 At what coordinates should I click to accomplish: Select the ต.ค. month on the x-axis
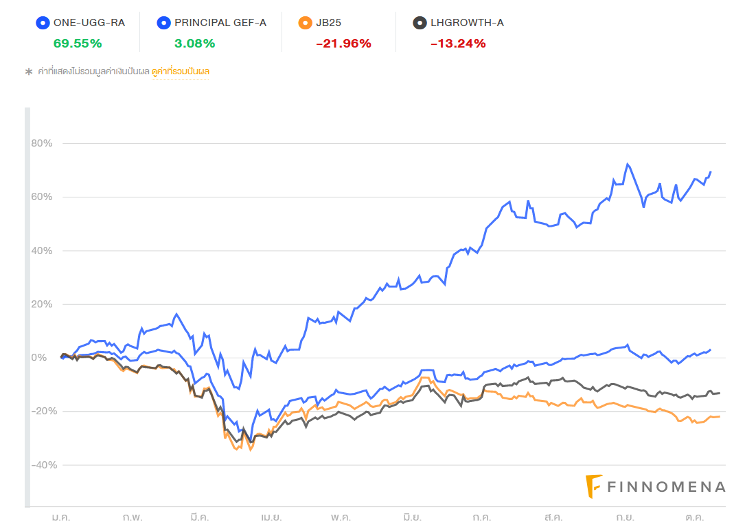click(696, 519)
